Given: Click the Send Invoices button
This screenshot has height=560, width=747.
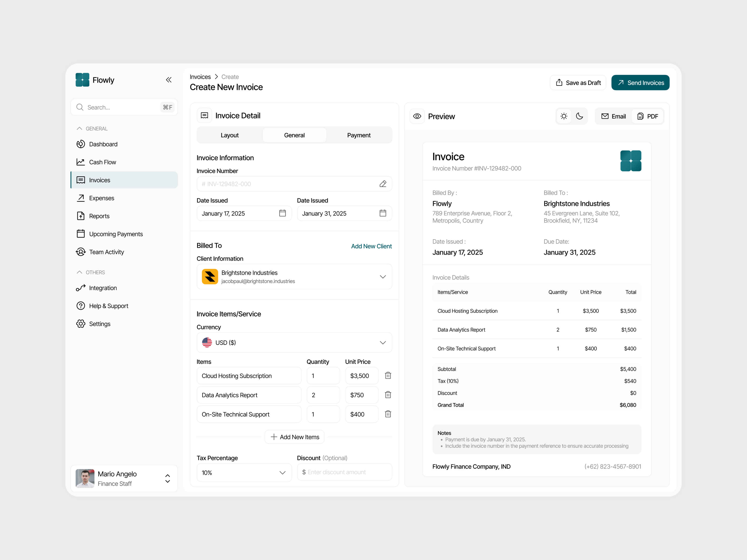Looking at the screenshot, I should [640, 83].
